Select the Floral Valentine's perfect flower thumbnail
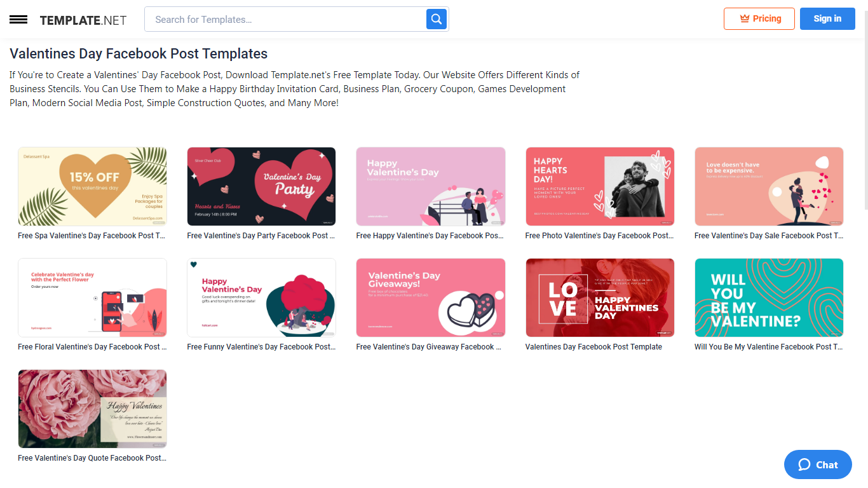The height and width of the screenshot is (488, 868). [92, 297]
